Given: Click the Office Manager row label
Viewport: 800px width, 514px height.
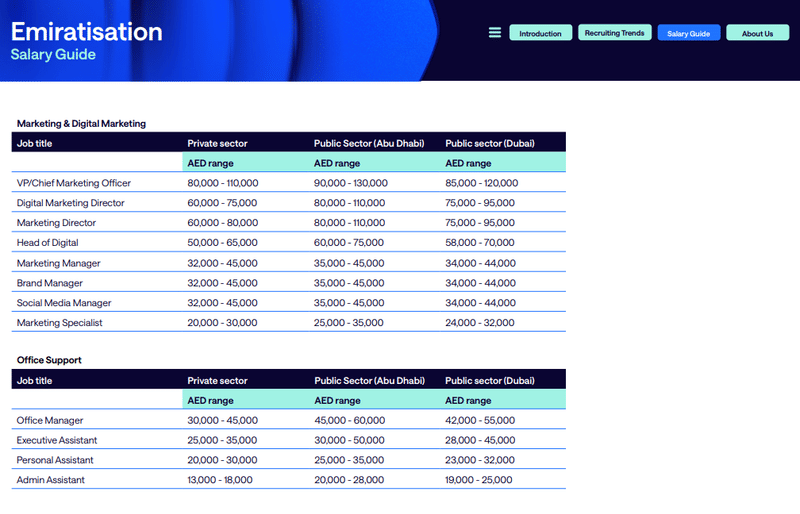Looking at the screenshot, I should coord(50,420).
